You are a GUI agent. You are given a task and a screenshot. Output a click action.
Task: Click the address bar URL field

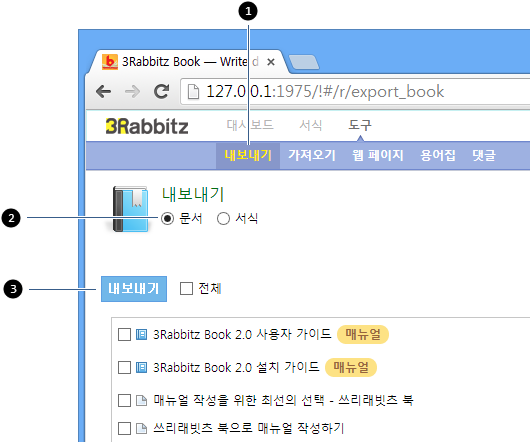pyautogui.click(x=356, y=92)
